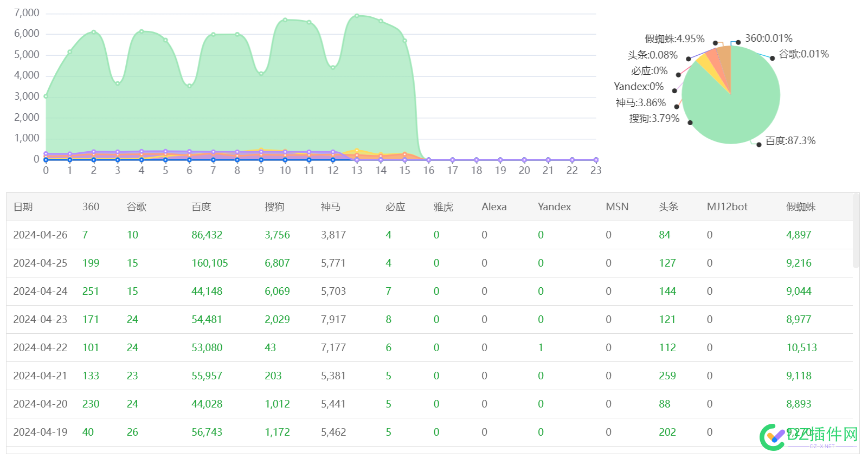Open Sogou count 1,012 link

coord(277,404)
